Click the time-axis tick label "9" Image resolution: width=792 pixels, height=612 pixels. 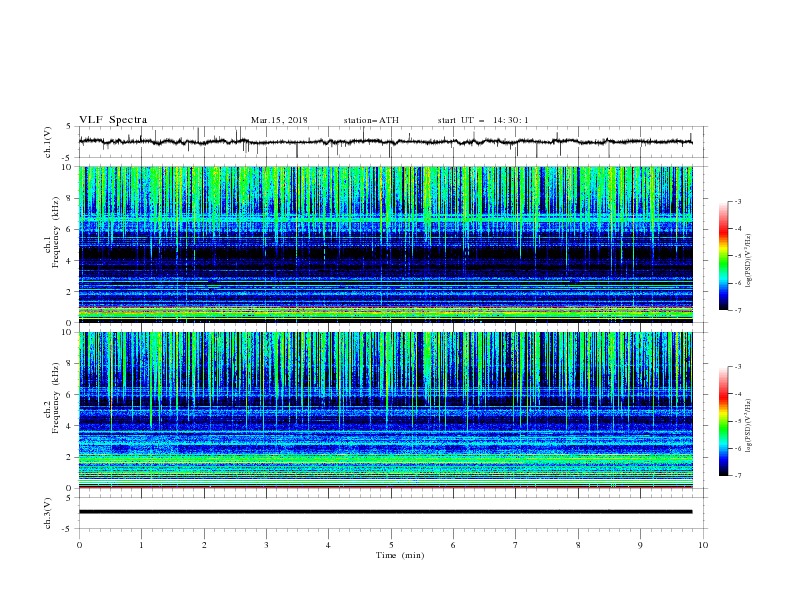tap(640, 545)
